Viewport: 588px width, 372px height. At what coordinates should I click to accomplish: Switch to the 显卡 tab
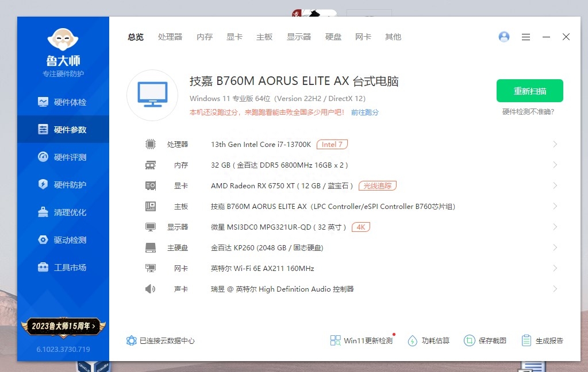coord(235,37)
